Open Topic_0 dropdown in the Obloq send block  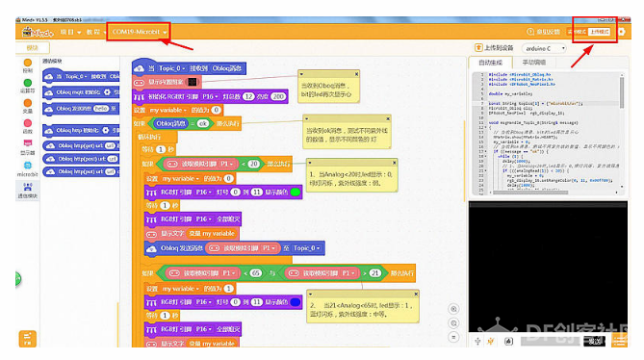point(306,248)
